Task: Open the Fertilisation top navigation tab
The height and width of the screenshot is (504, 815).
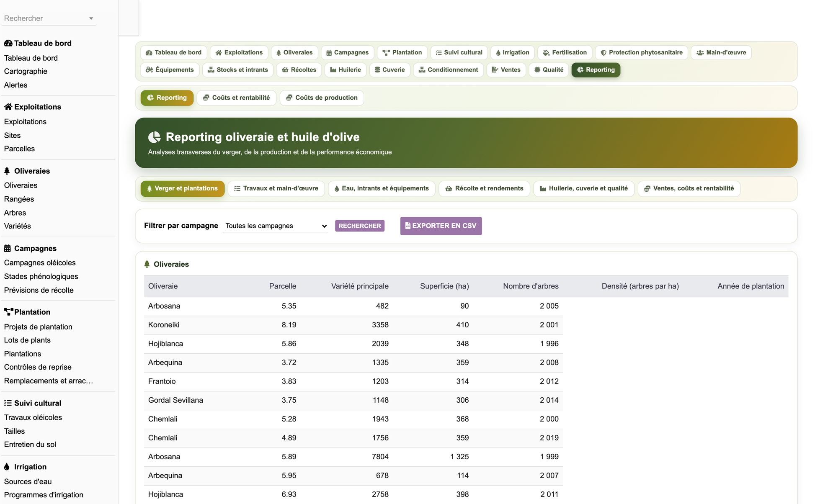Action: 565,52
